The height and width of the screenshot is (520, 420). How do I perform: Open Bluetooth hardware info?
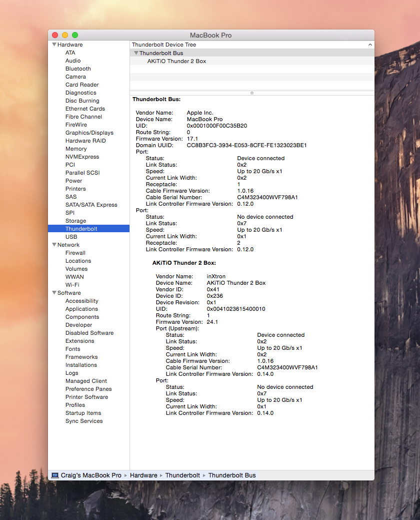78,69
